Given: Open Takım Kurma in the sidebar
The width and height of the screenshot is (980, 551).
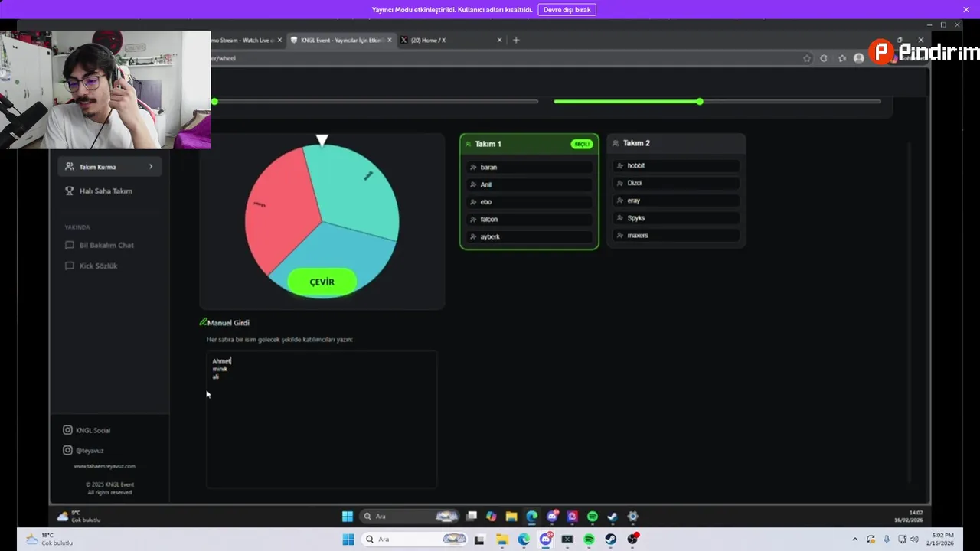Looking at the screenshot, I should (109, 166).
